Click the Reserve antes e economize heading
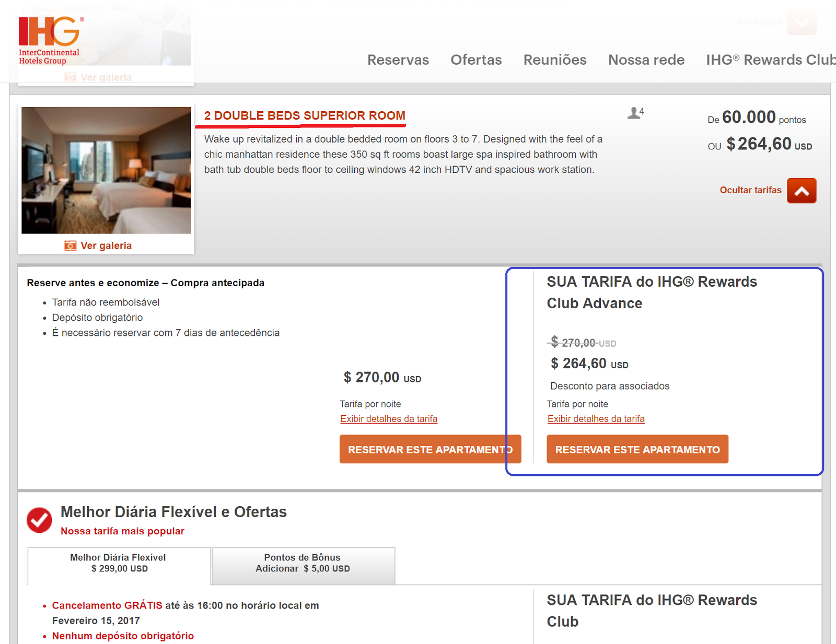836x644 pixels. pos(146,283)
